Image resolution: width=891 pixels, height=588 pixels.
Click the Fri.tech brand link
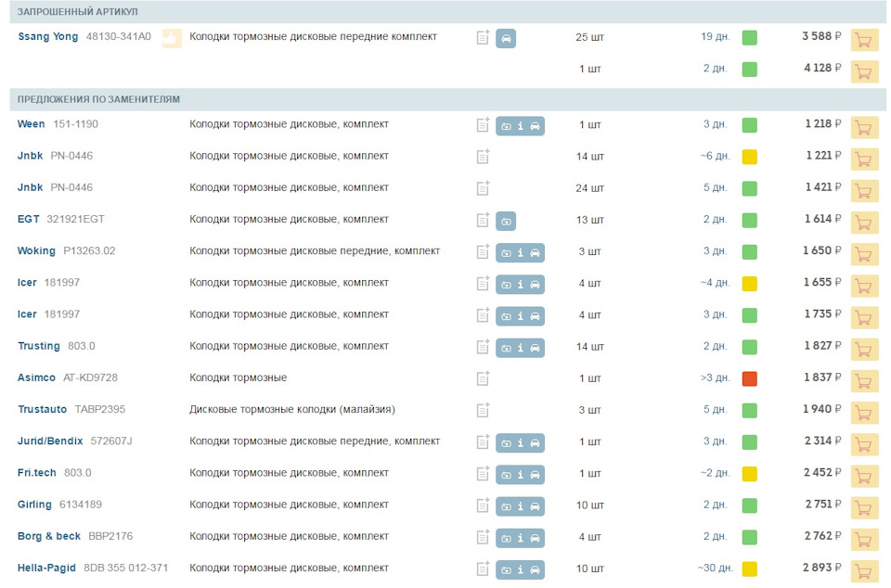tap(37, 473)
